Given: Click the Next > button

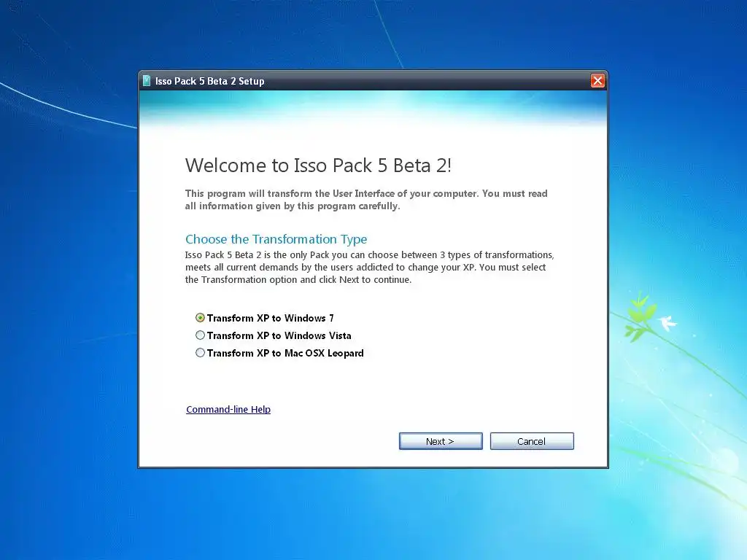Looking at the screenshot, I should click(441, 441).
